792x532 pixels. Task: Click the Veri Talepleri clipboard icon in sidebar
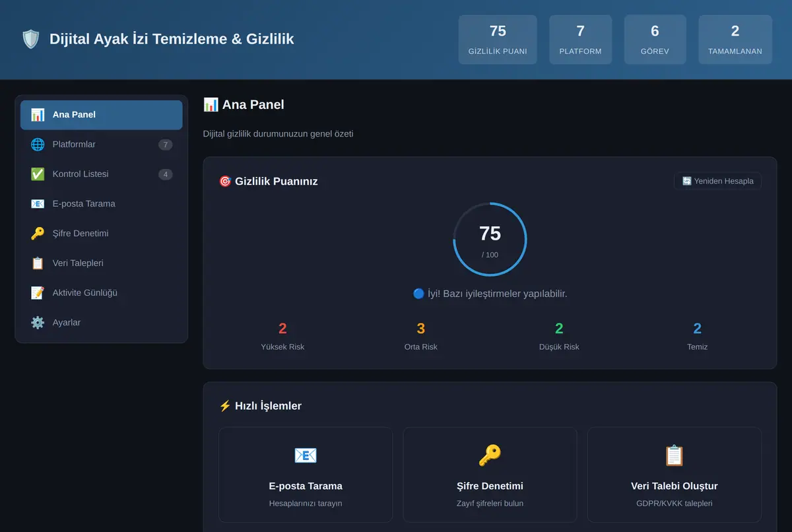click(38, 263)
